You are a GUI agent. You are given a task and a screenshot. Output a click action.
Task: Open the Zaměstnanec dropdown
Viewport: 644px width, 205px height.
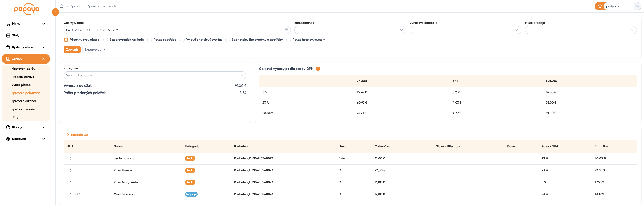(350, 30)
